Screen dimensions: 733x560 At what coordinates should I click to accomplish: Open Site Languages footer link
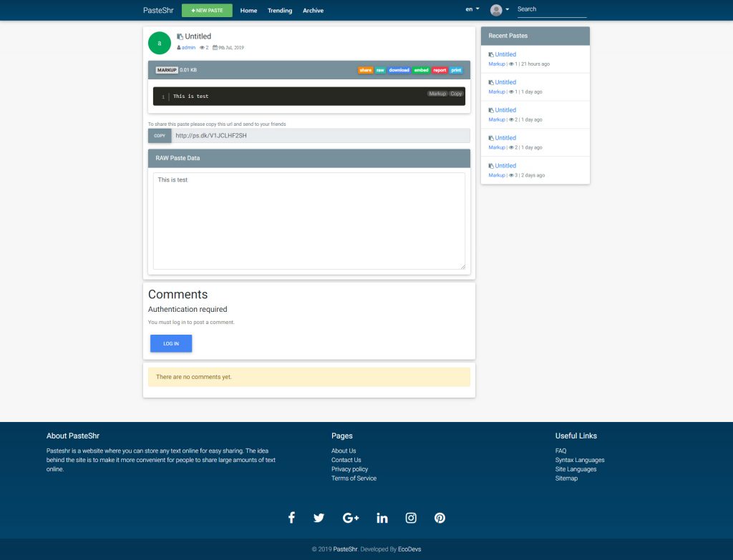576,469
